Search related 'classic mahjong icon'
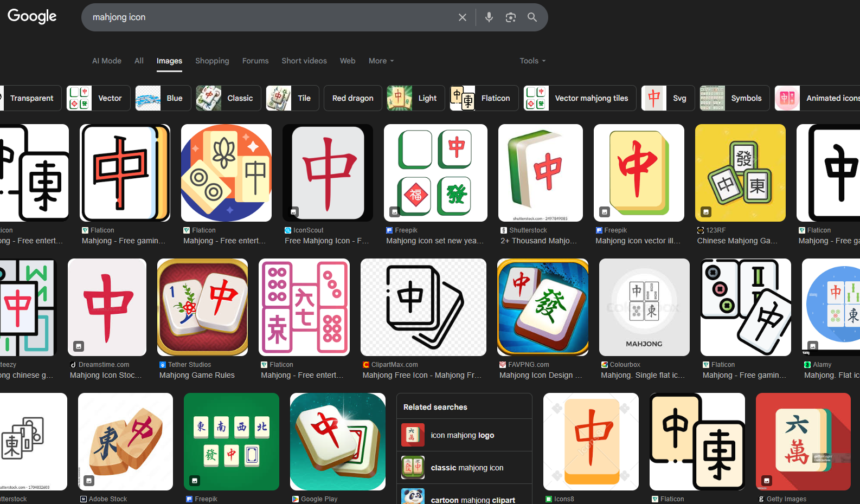Screen dimensions: 860x504 (x=464, y=468)
